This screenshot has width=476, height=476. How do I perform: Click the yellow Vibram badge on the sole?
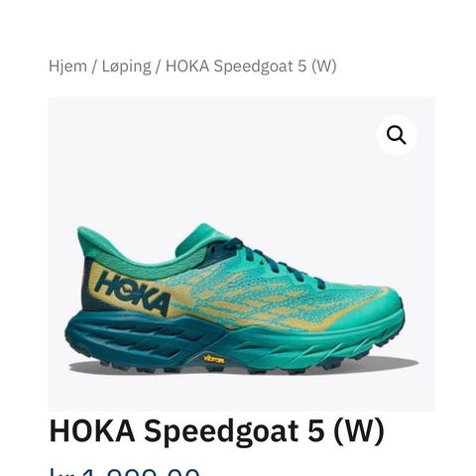213,359
